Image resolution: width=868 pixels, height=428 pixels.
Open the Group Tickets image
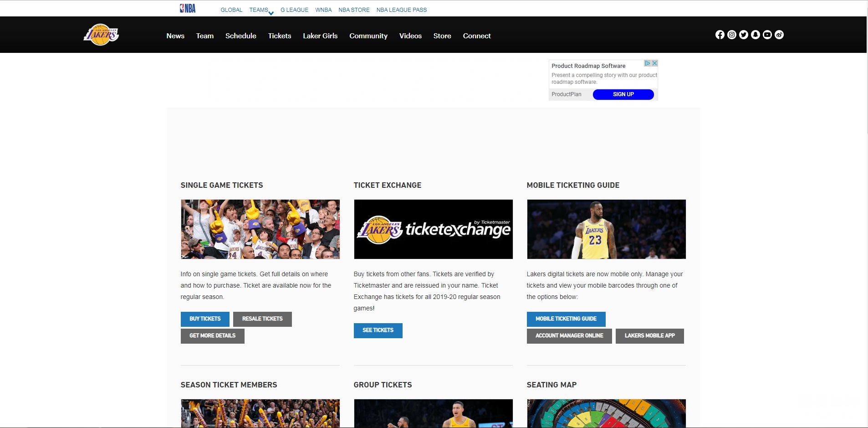click(x=433, y=413)
